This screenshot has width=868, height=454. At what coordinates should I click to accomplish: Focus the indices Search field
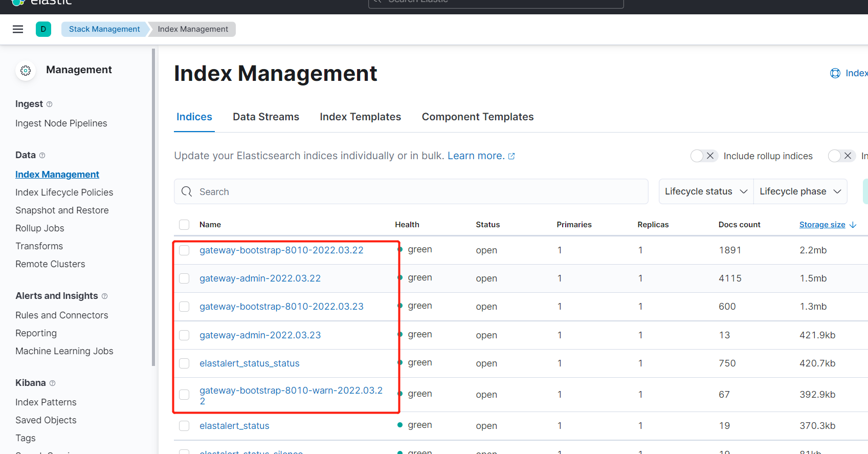(x=411, y=191)
